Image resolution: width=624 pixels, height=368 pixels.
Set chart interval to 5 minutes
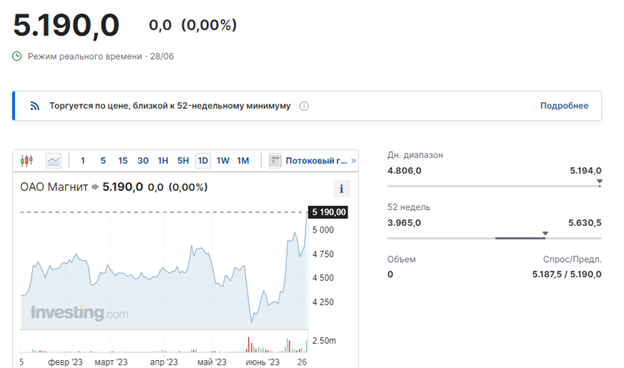coord(103,161)
